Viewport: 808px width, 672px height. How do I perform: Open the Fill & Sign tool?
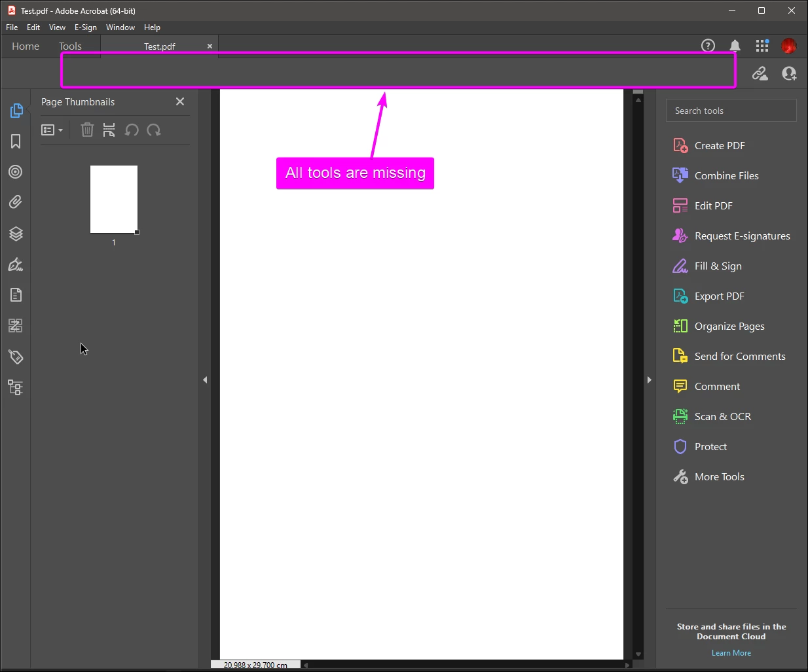[707, 266]
